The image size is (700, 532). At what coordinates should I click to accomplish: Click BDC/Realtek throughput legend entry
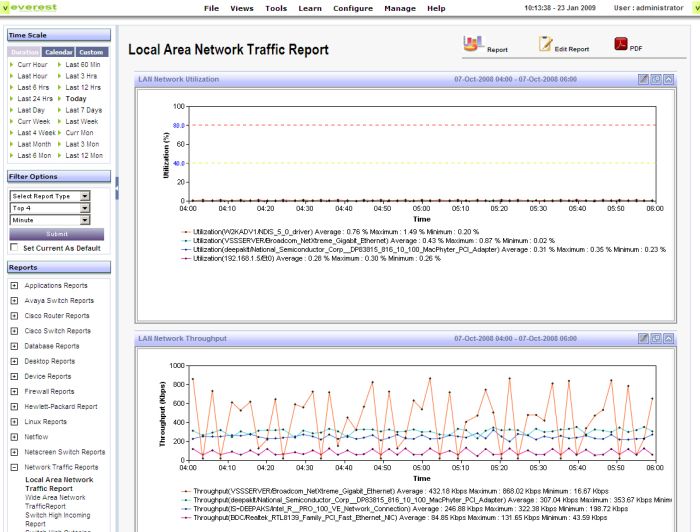pyautogui.click(x=394, y=518)
